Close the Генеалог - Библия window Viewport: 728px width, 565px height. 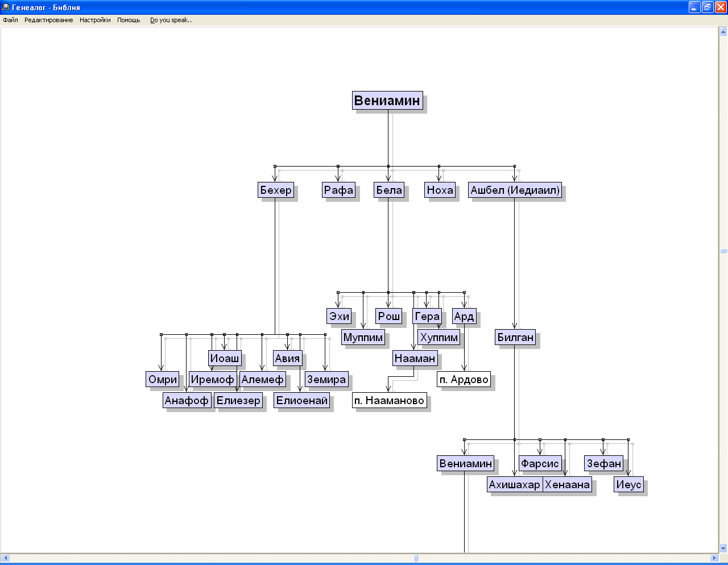point(720,7)
